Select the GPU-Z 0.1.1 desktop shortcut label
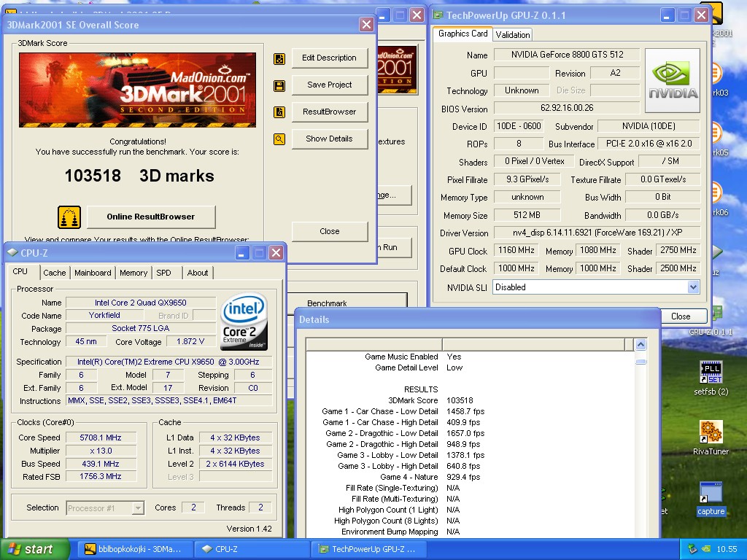This screenshot has height=560, width=747. coord(711,332)
